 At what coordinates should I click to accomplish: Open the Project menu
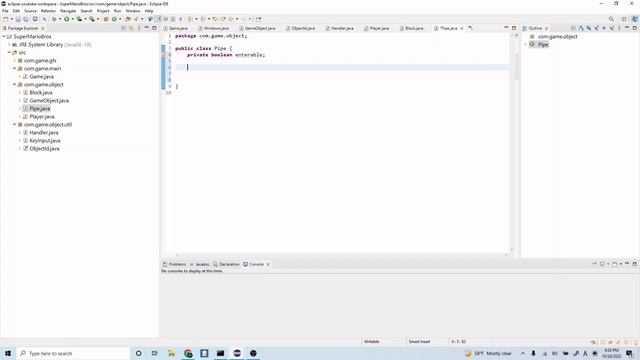click(103, 11)
